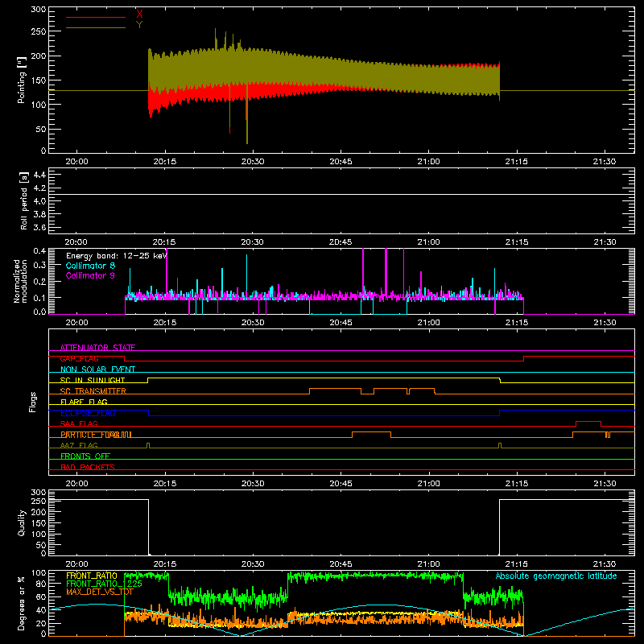
Task: Click the 60 tick on 'Degrees or %' axis
Action: 41,597
